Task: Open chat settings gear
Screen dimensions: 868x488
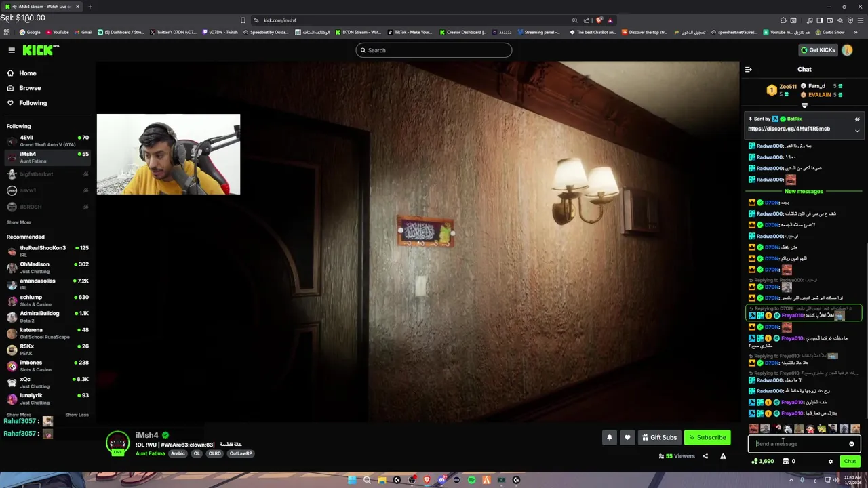Action: click(830, 462)
